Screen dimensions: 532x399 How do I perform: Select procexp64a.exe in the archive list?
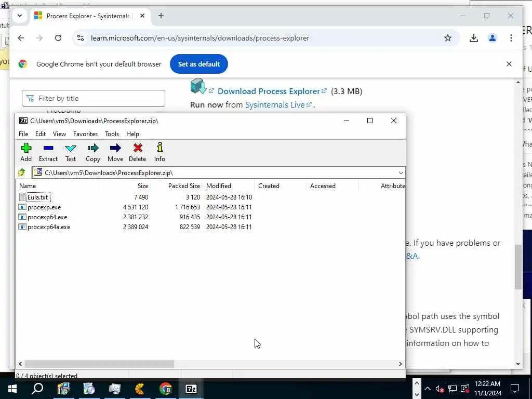[49, 227]
